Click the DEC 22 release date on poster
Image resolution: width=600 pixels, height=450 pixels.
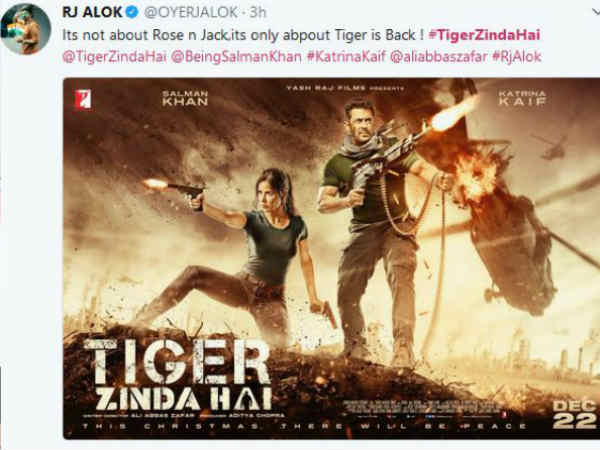click(x=574, y=415)
